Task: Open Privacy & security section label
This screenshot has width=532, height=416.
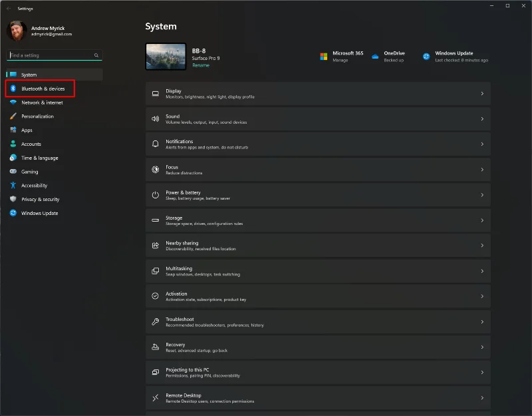Action: coord(41,199)
